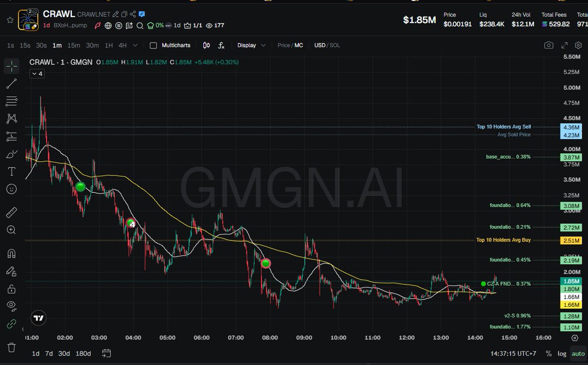The width and height of the screenshot is (588, 365).
Task: Click the fullscreen expand arrows icon
Action: tap(564, 45)
